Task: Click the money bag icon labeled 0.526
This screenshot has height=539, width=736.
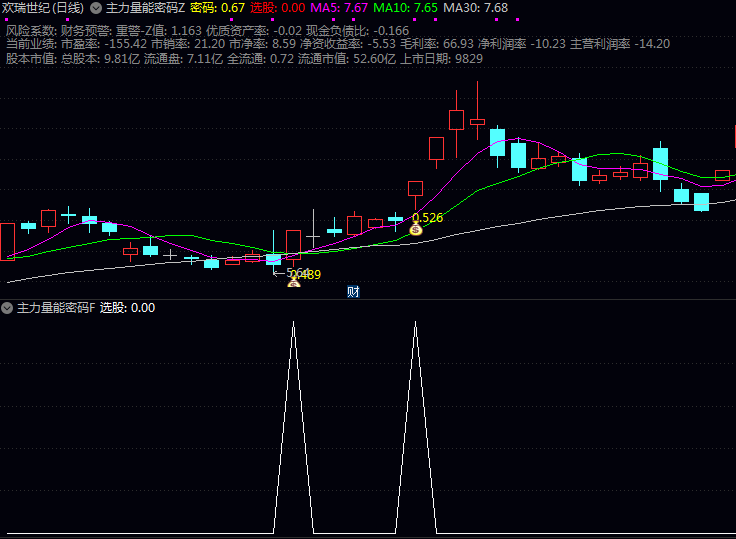Action: (416, 229)
